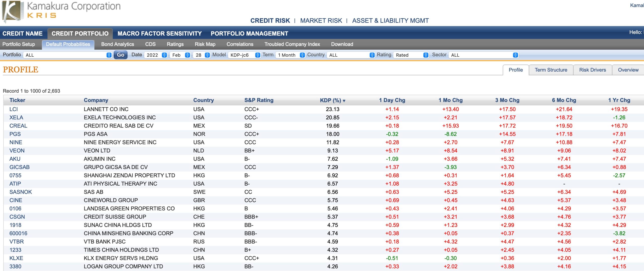The width and height of the screenshot is (644, 271).
Task: Open Bond Analytics submenu item
Action: point(117,44)
